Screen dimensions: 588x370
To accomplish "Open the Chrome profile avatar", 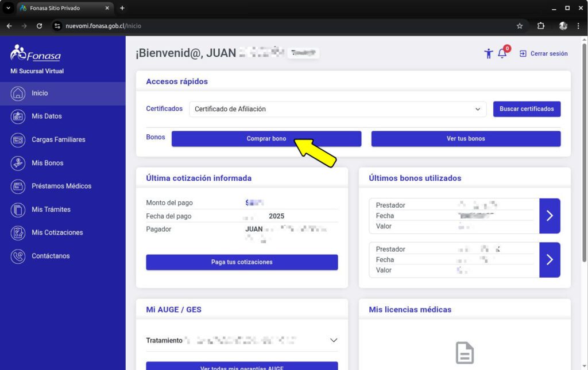I will coord(563,26).
